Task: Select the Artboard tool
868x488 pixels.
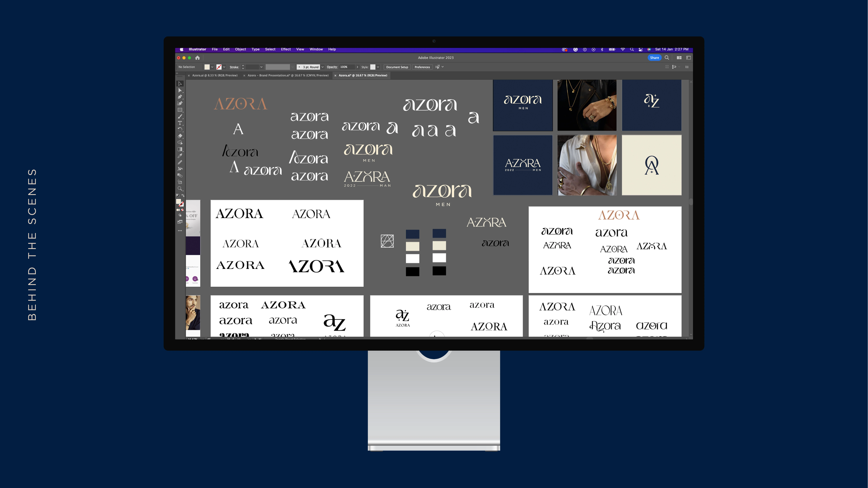Action: 180,182
